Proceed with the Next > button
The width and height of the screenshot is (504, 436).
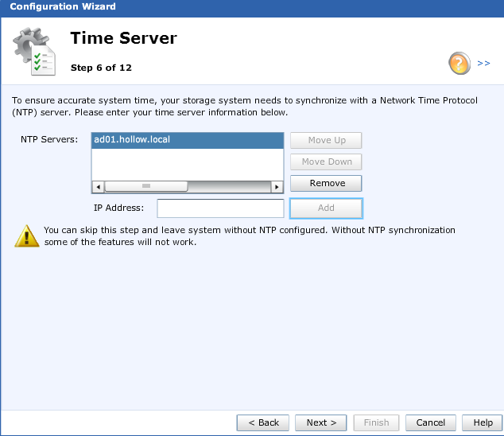tap(321, 422)
